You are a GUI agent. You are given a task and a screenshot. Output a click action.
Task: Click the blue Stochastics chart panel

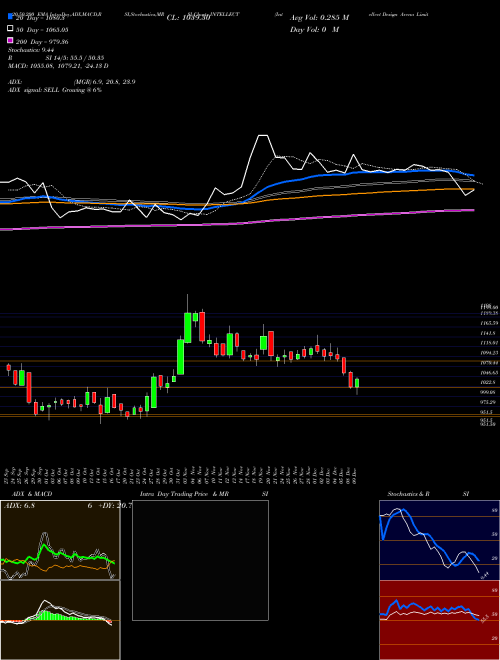coord(439,540)
